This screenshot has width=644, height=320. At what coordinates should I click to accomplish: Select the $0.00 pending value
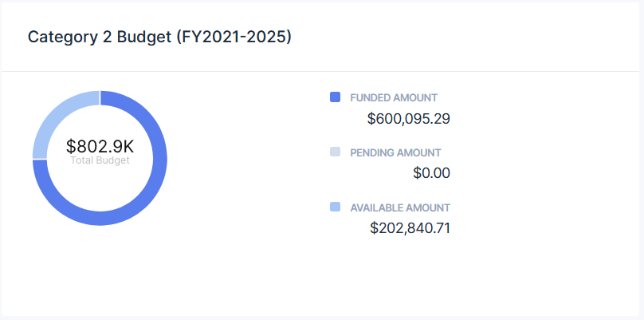[x=432, y=173]
